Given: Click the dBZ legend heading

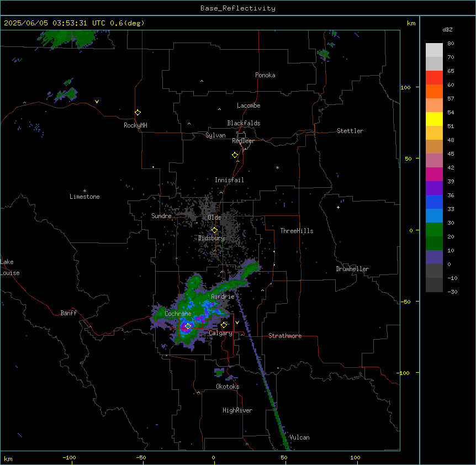Looking at the screenshot, I should pos(447,29).
